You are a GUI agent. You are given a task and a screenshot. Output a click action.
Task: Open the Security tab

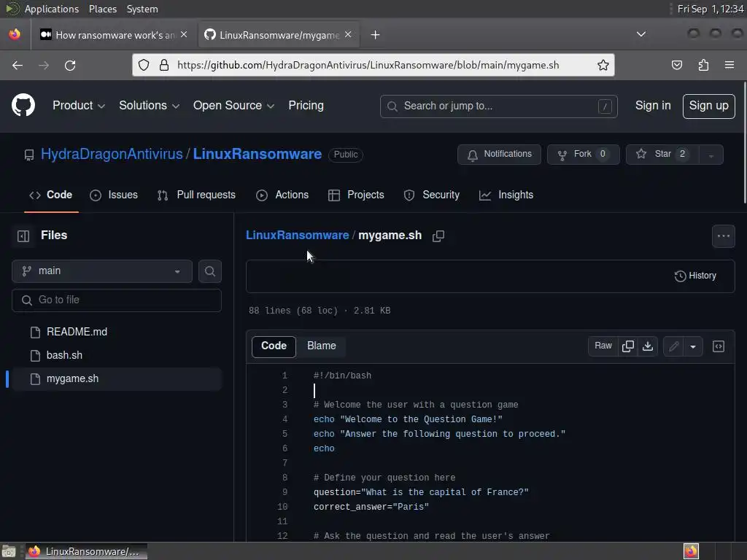432,195
